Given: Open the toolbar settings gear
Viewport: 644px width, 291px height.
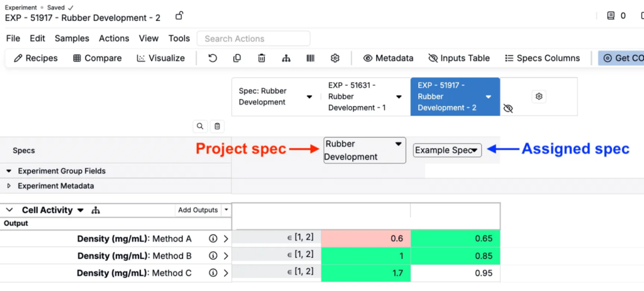Looking at the screenshot, I should click(335, 58).
